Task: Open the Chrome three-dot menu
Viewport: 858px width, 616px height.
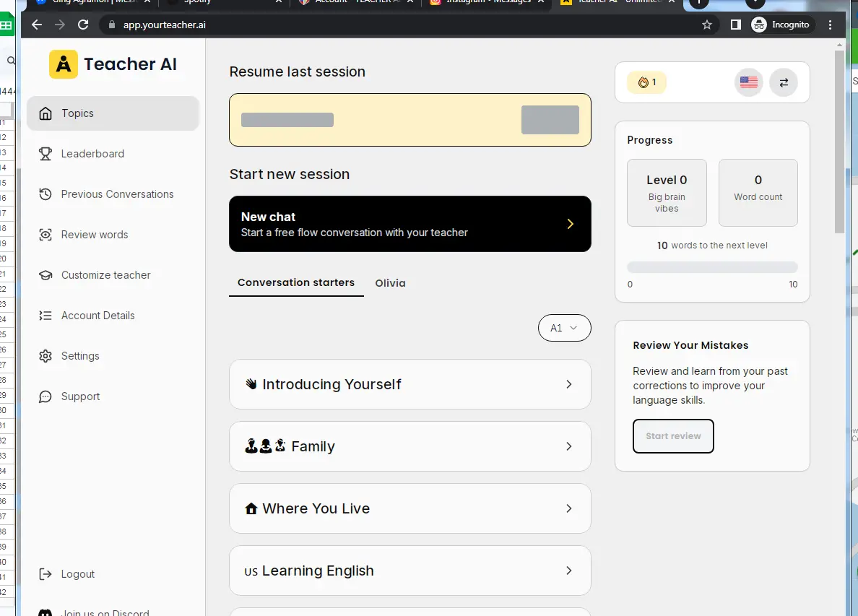Action: pos(830,25)
